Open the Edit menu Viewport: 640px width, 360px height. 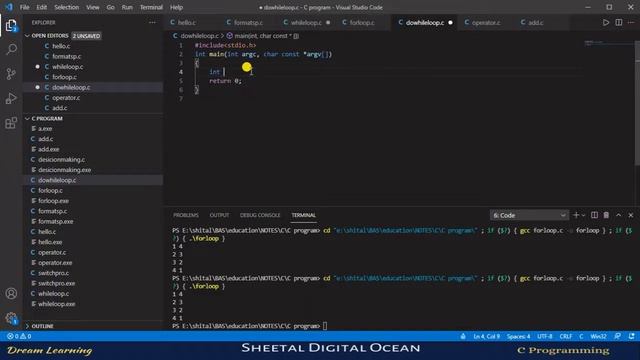42,7
